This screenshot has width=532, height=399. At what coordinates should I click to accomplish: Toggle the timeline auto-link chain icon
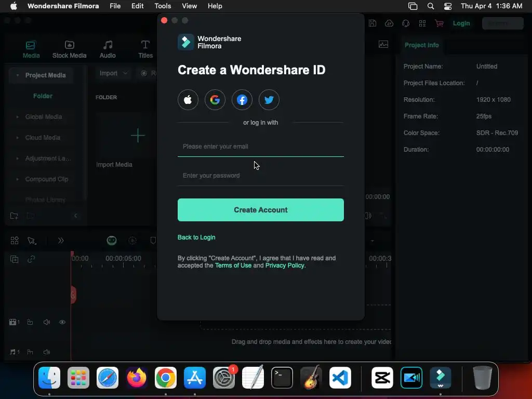pos(31,259)
